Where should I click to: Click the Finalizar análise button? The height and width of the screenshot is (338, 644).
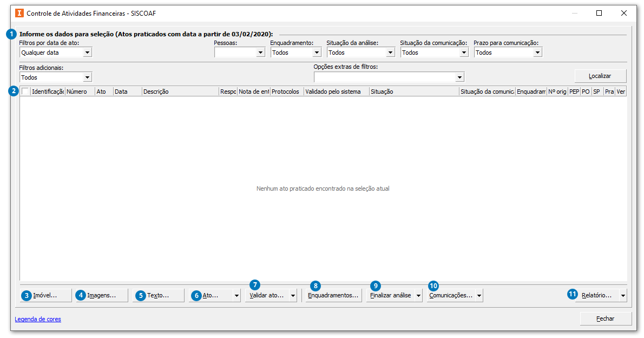[x=391, y=295]
